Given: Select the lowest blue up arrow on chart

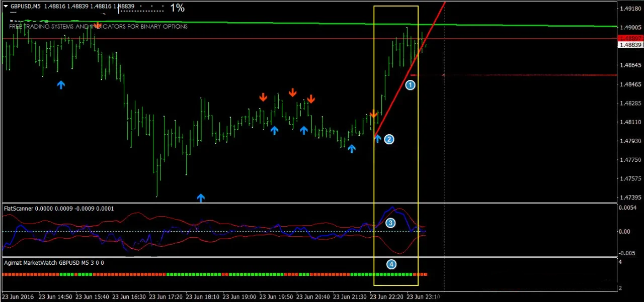Looking at the screenshot, I should 201,197.
